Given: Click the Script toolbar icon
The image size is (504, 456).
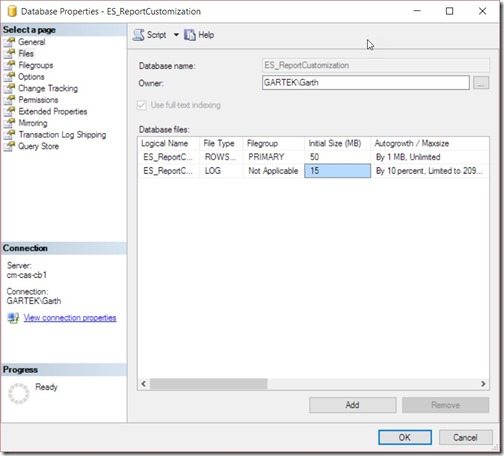Looking at the screenshot, I should [138, 35].
